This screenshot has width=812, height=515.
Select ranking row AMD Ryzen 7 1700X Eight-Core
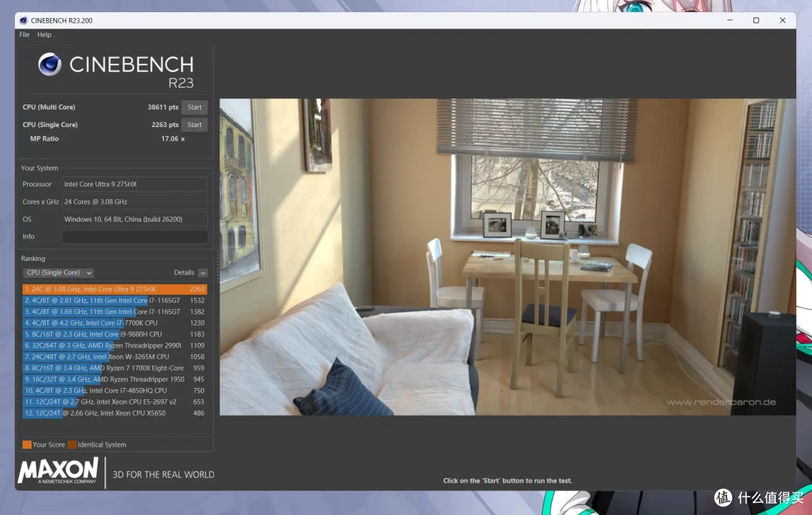coord(114,368)
